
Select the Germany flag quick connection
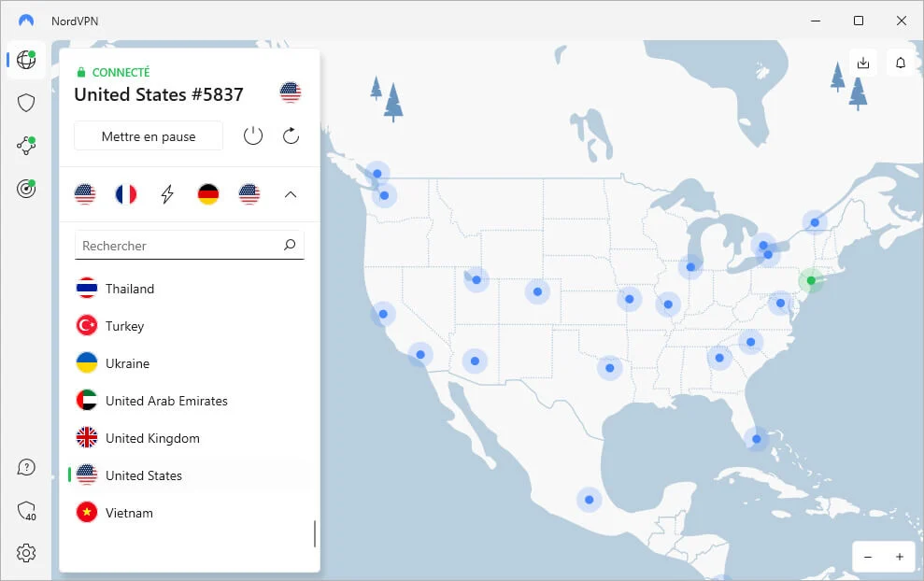click(x=208, y=194)
